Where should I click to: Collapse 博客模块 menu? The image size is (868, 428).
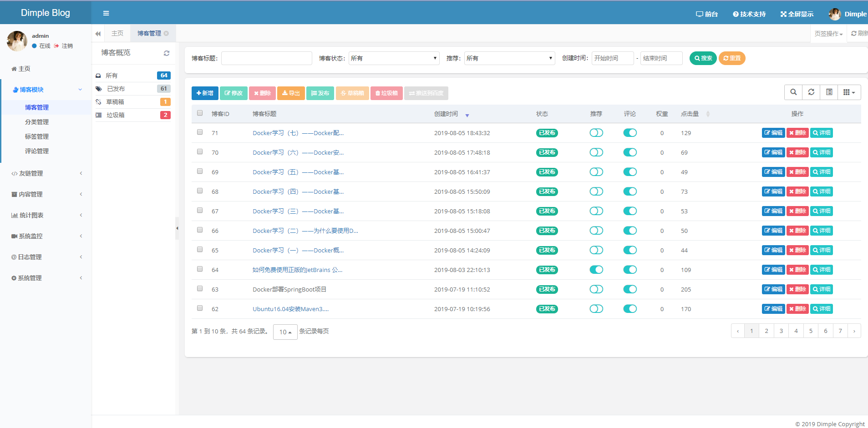(x=46, y=90)
